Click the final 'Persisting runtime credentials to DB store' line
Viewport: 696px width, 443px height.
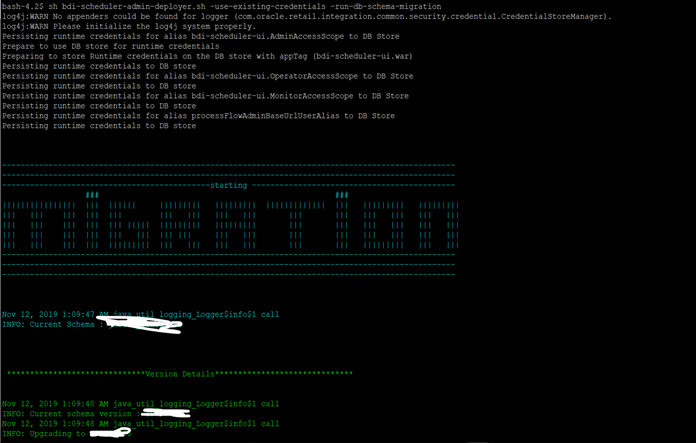(x=99, y=126)
